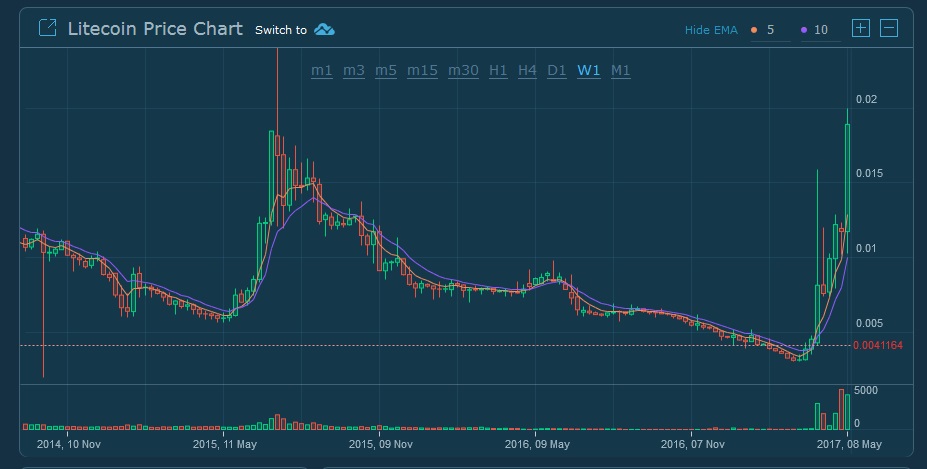Click the 2015, 11 May date label
This screenshot has height=469, width=927.
[225, 444]
